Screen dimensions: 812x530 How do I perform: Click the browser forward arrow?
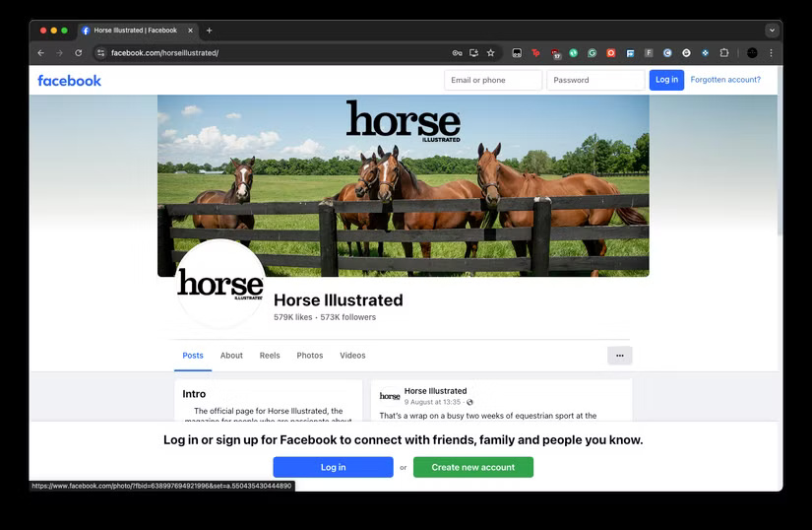[60, 53]
